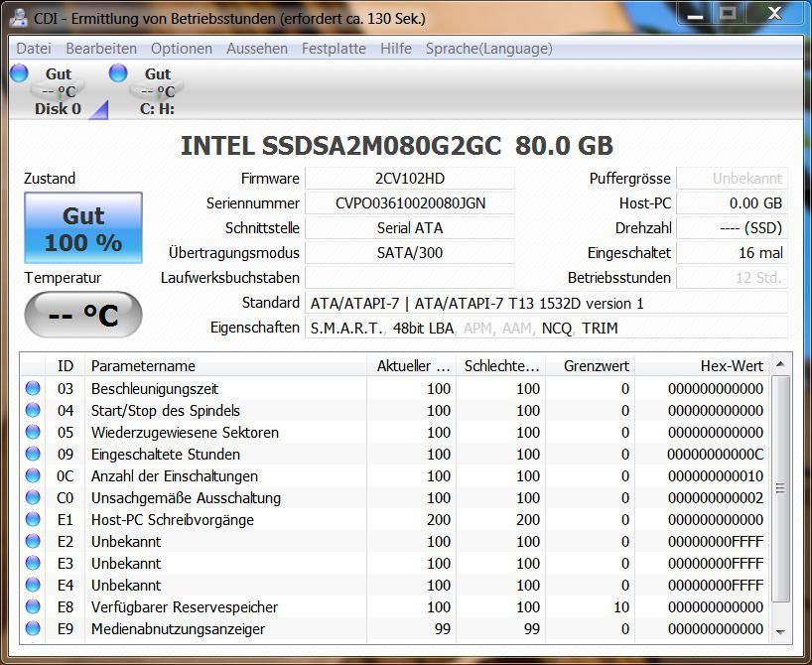The width and height of the screenshot is (812, 665).
Task: Click the Gut 100 % health status button
Action: point(83,228)
